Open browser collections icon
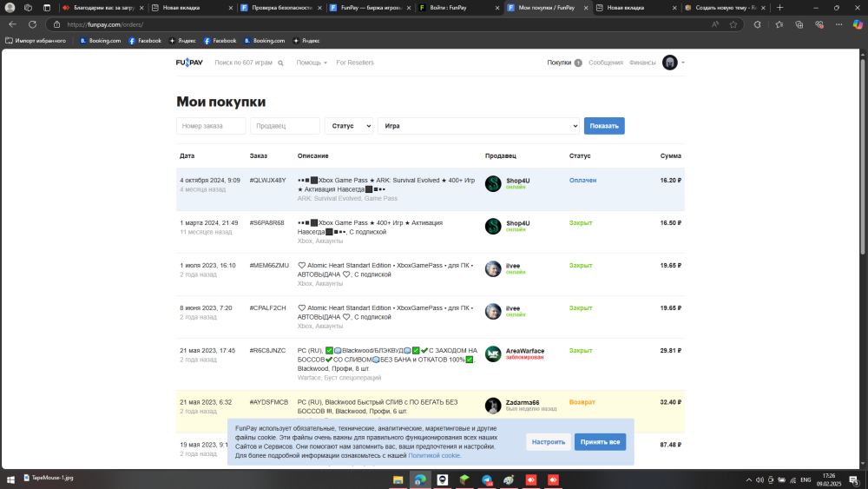This screenshot has height=489, width=868. pos(799,24)
